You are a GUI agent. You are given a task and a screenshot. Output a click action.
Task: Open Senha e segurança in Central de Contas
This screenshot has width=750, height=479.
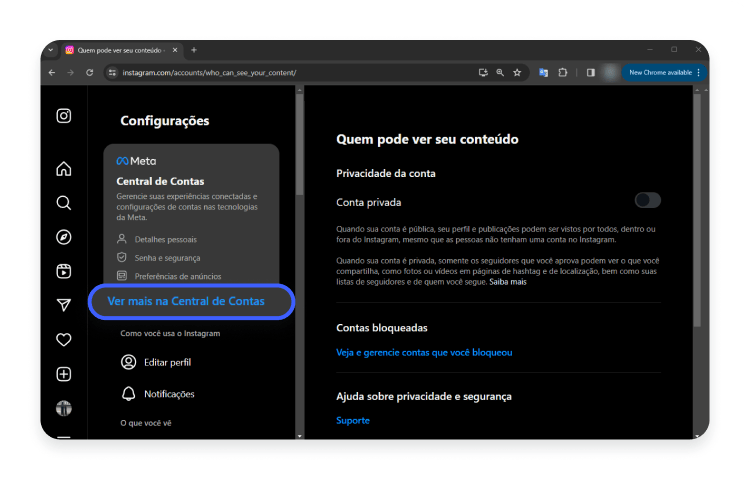click(167, 258)
